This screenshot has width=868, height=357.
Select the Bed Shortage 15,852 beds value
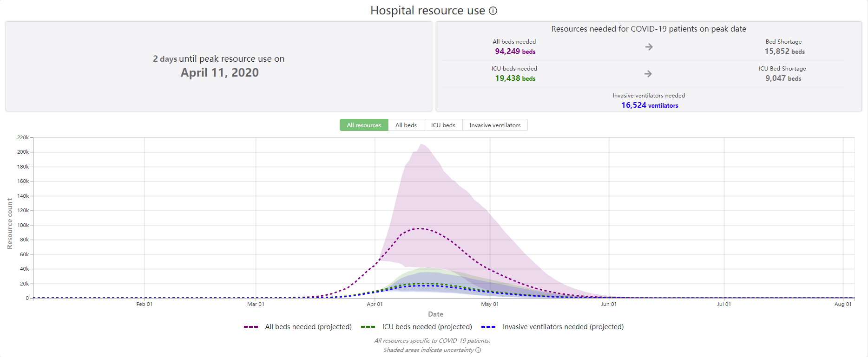[784, 52]
